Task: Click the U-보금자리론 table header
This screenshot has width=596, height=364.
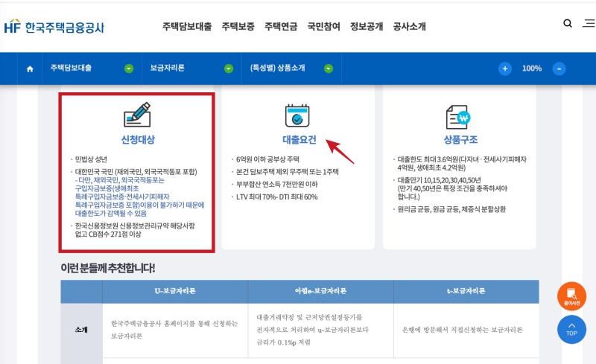Action: [175, 291]
